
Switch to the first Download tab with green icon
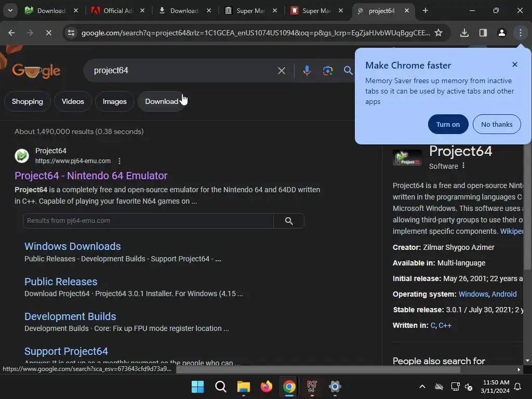(51, 11)
